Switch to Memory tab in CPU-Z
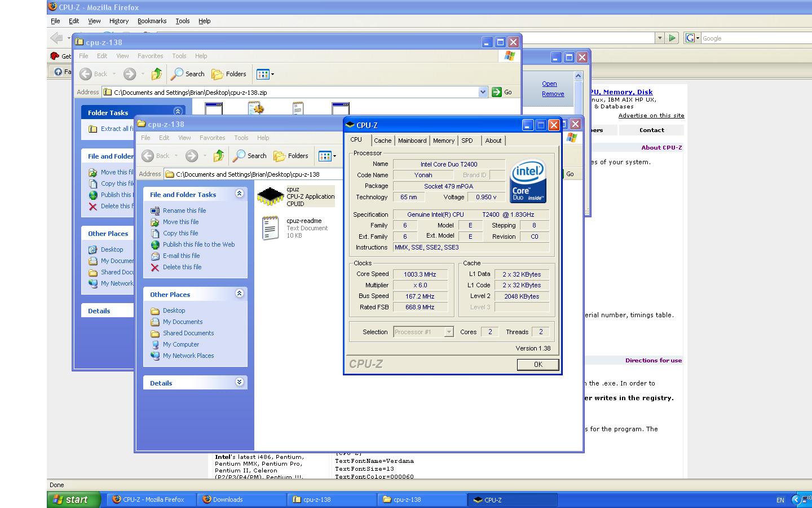This screenshot has height=508, width=812. coord(444,141)
